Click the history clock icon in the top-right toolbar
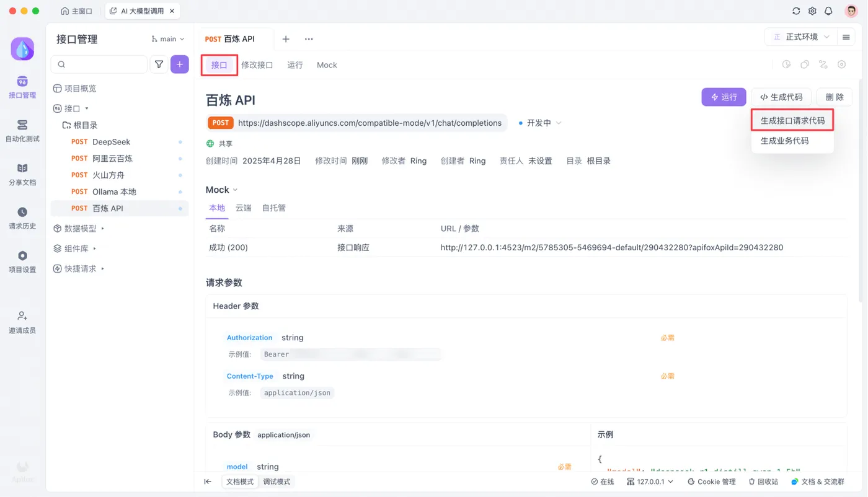The image size is (868, 497). tap(786, 64)
